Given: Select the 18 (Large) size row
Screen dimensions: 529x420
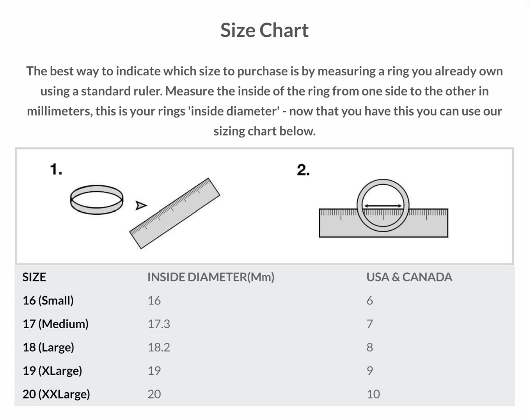Looking at the screenshot, I should (x=48, y=347).
